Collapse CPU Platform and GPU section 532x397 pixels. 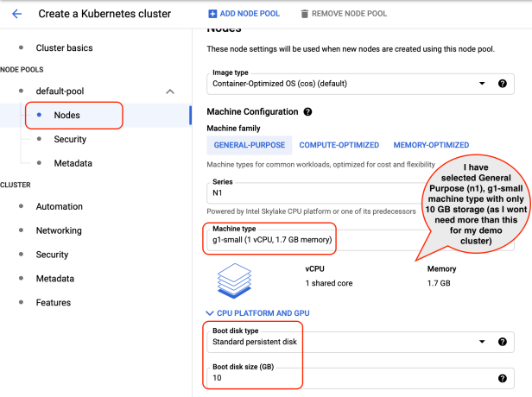tap(256, 313)
